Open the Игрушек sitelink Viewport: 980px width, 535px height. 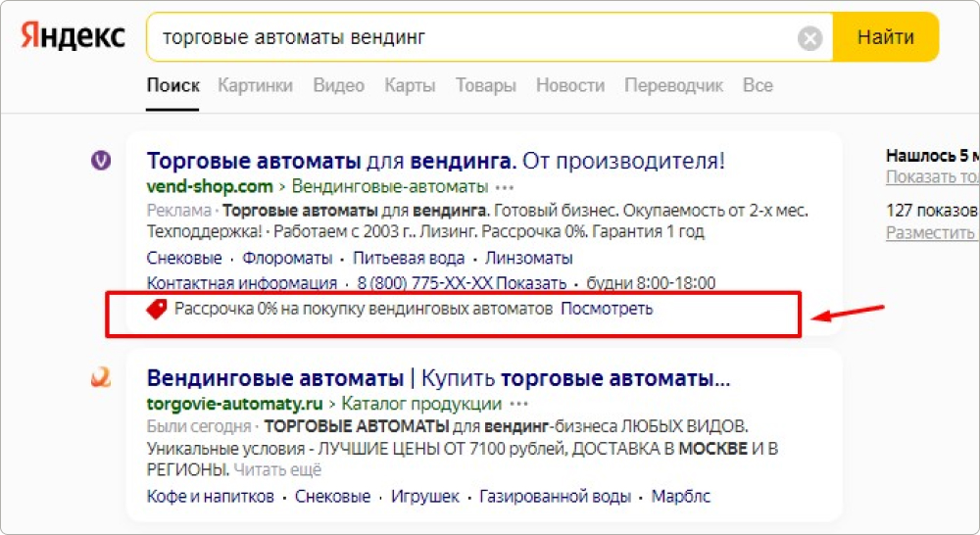[x=425, y=497]
